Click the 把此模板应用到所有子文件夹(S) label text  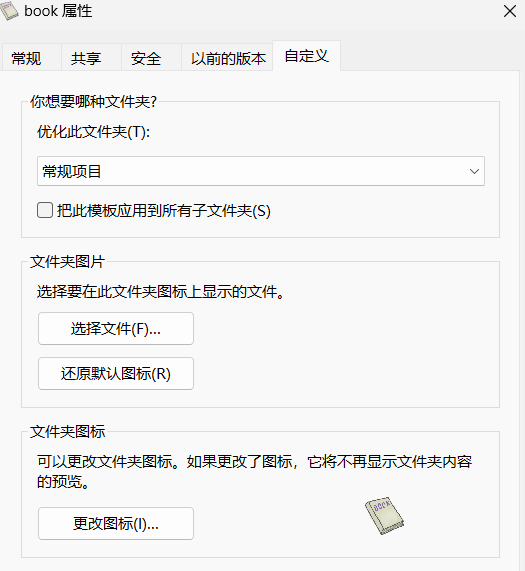coord(163,211)
